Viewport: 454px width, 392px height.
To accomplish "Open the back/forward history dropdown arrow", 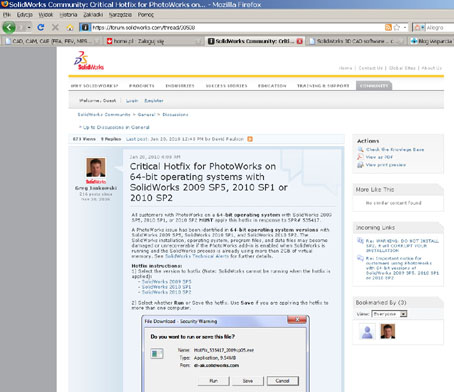I will click(x=29, y=27).
